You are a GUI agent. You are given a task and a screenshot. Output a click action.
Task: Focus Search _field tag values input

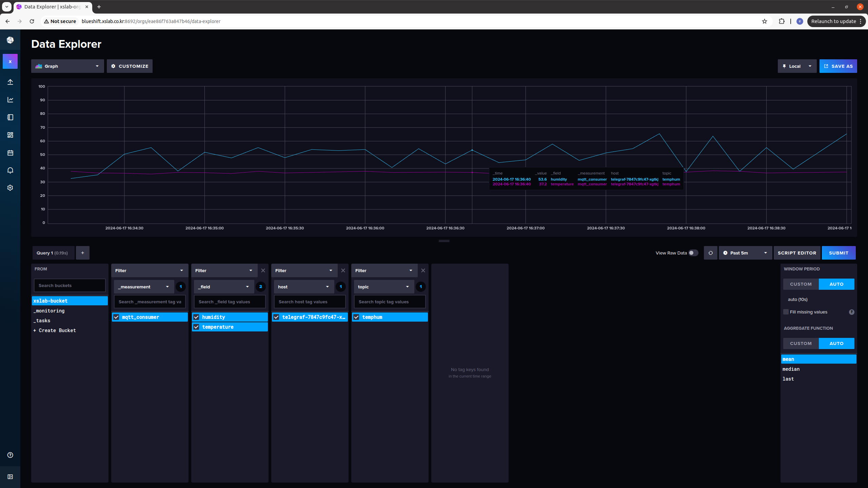click(230, 302)
